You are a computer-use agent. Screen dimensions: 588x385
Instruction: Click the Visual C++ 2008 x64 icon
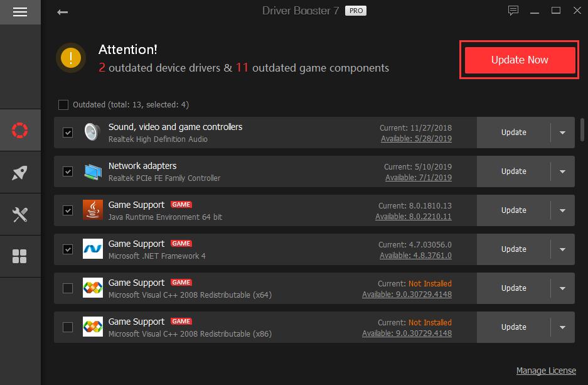93,288
